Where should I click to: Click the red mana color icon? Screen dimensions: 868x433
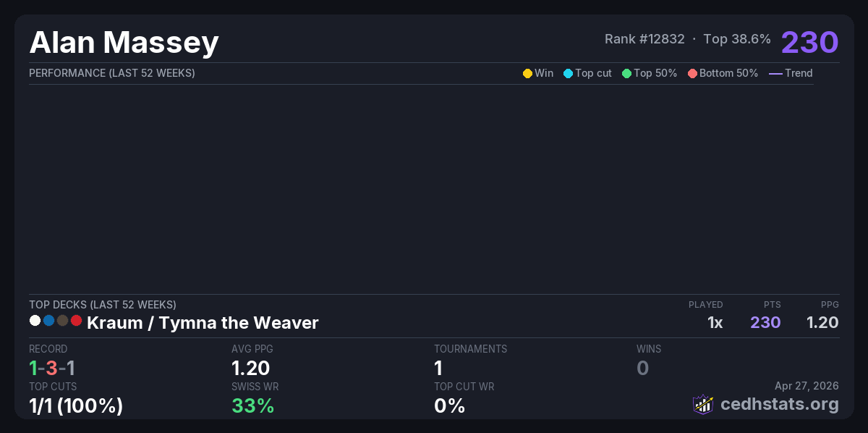(x=76, y=321)
